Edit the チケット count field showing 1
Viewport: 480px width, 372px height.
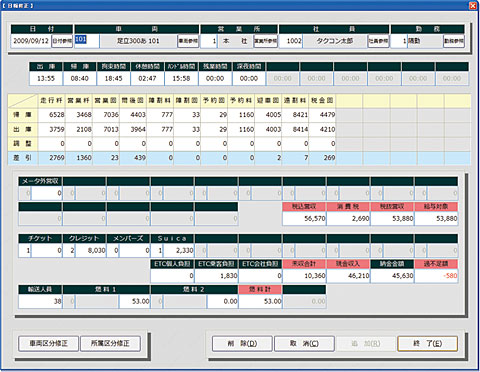click(25, 250)
